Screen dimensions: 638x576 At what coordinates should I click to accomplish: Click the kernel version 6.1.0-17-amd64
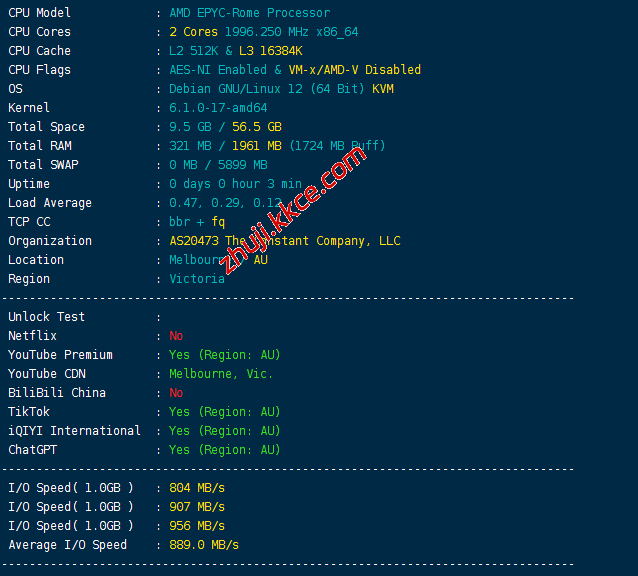(x=218, y=108)
